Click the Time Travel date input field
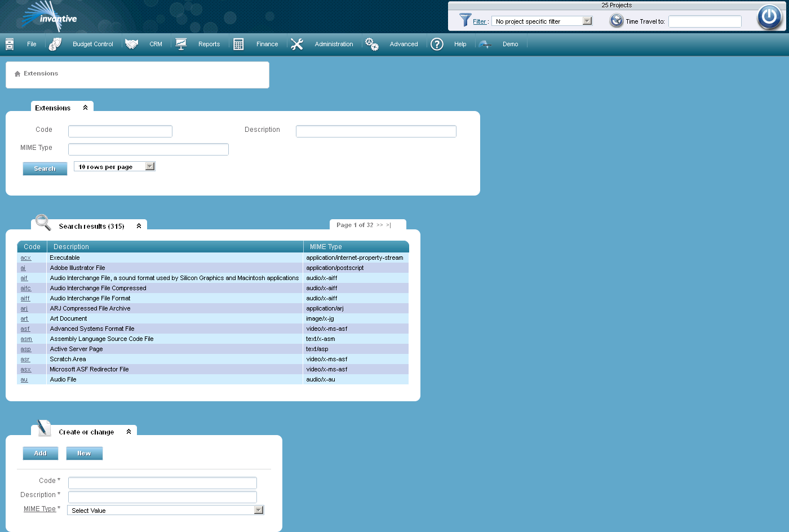Image resolution: width=789 pixels, height=532 pixels. point(704,21)
